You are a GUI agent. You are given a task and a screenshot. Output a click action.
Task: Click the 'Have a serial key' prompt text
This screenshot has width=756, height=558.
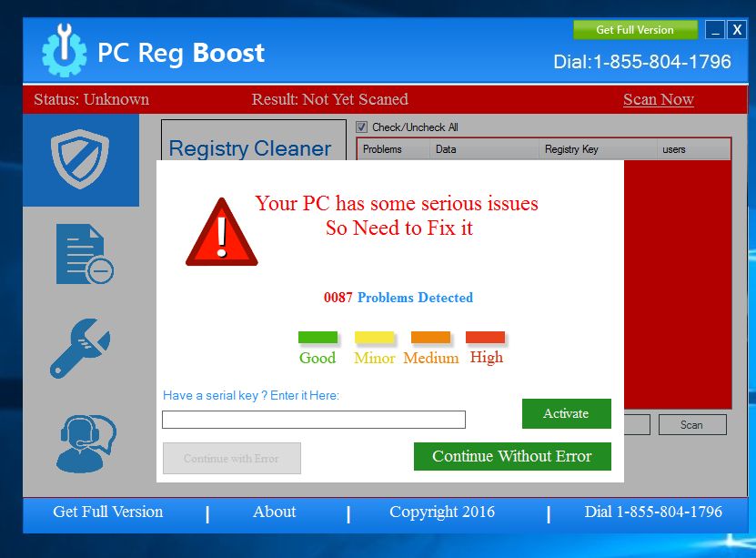[251, 395]
